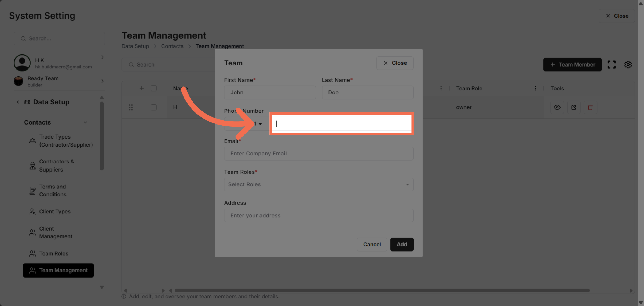Click Team Role column options dots
The image size is (644, 306).
tap(535, 88)
